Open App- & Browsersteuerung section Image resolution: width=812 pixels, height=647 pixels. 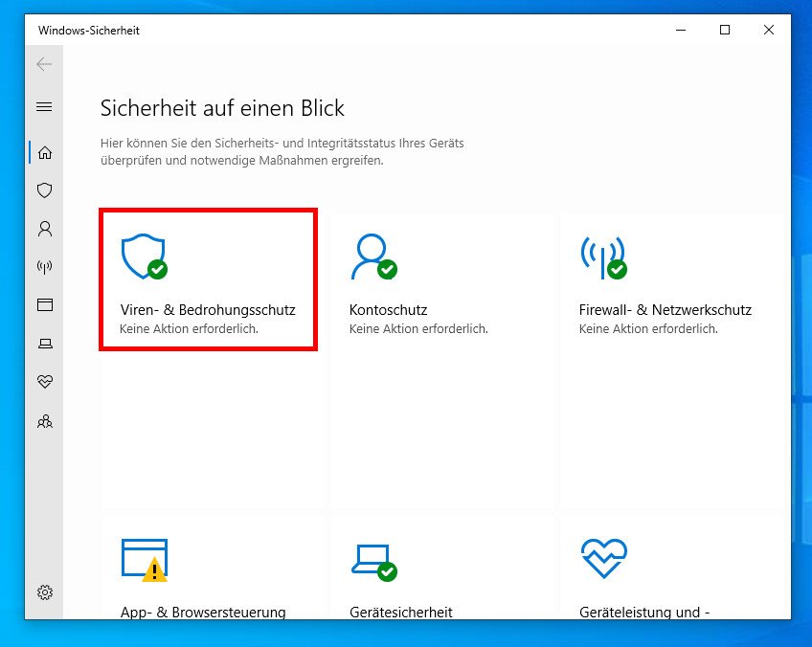point(203,613)
